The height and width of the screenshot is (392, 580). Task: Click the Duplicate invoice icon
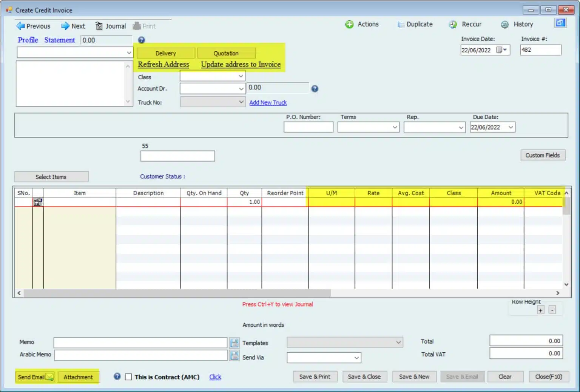click(401, 25)
